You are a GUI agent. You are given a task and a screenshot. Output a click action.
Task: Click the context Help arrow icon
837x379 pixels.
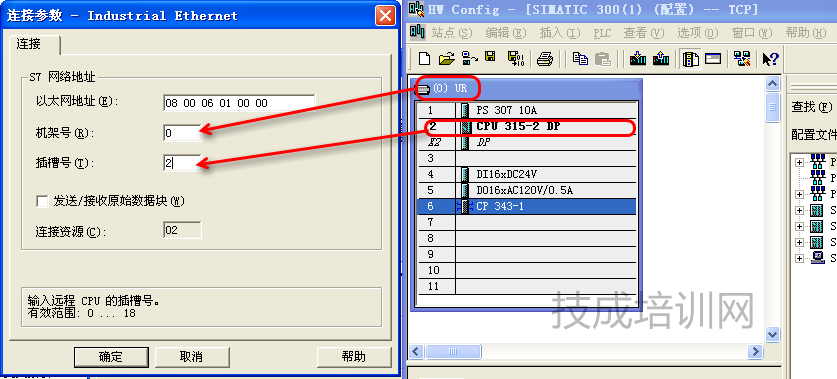click(x=770, y=59)
